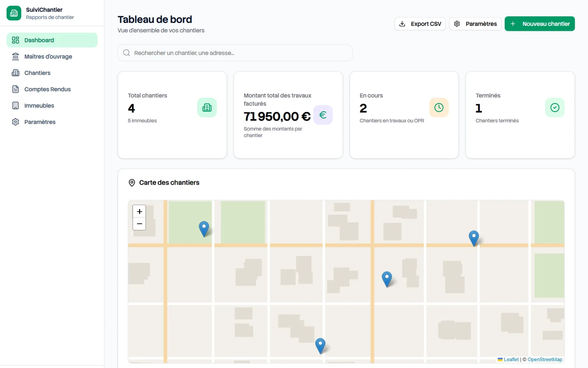Image resolution: width=588 pixels, height=368 pixels.
Task: Open Paramètres from the top toolbar
Action: pyautogui.click(x=475, y=24)
